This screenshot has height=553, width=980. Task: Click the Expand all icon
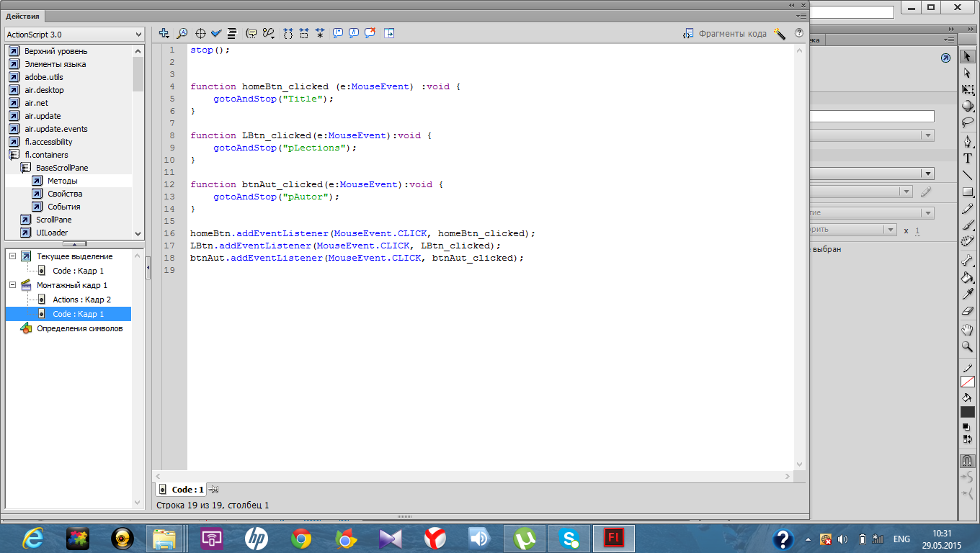pyautogui.click(x=320, y=33)
